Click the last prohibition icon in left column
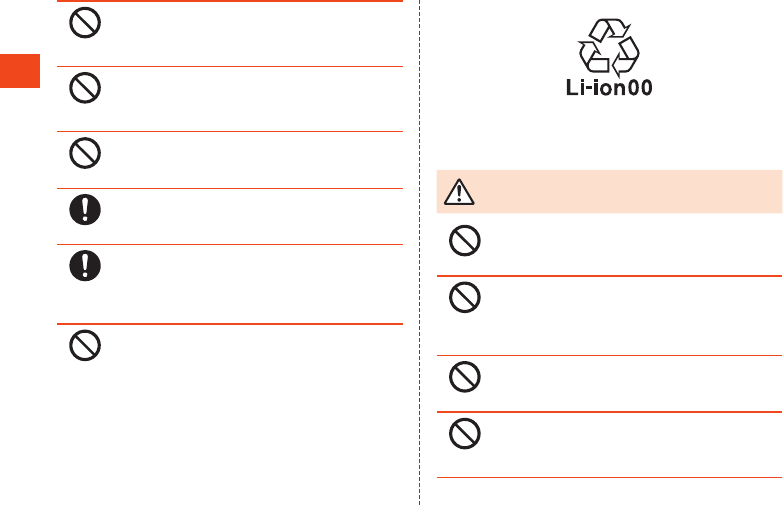783x505 pixels. tap(85, 345)
